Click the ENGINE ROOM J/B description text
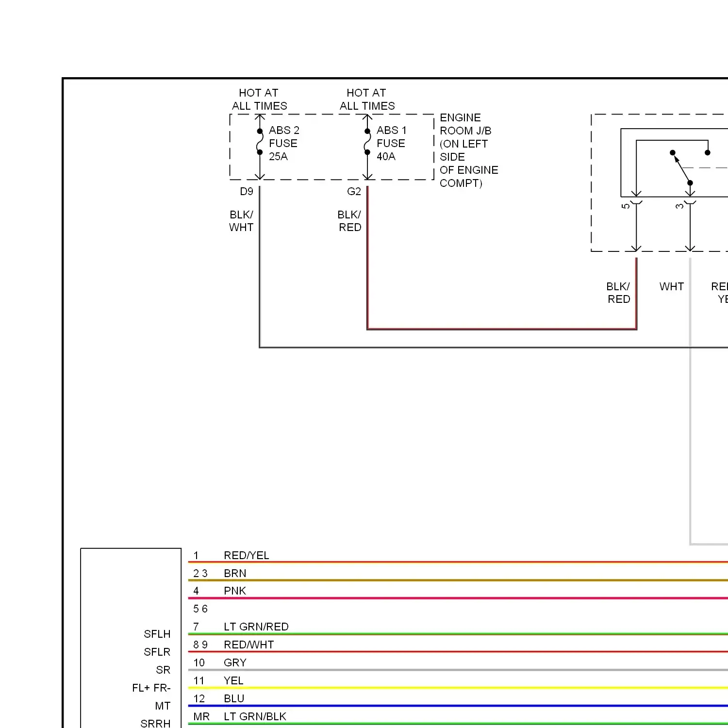Image resolution: width=728 pixels, height=728 pixels. tap(469, 150)
